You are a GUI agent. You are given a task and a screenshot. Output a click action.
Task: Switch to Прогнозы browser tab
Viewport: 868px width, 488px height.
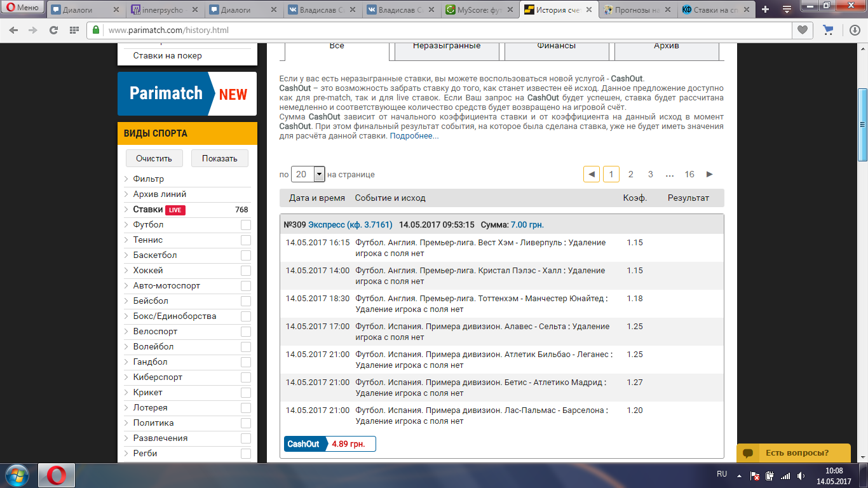637,10
